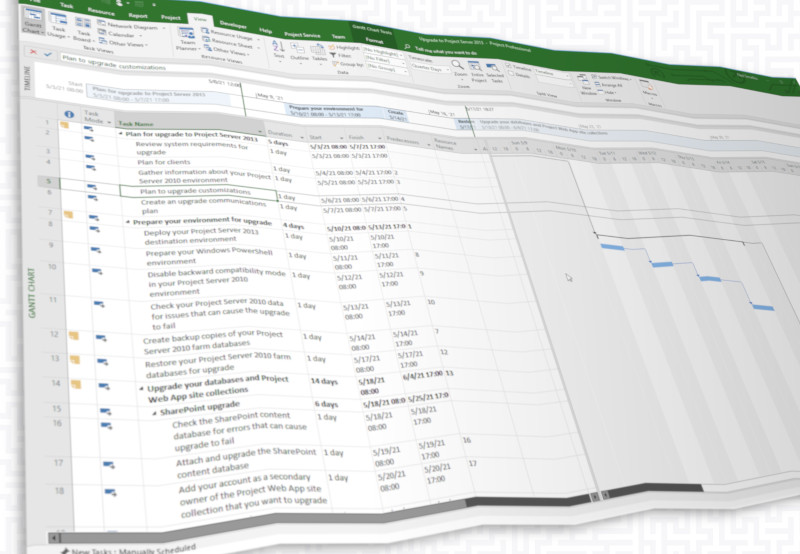800x554 pixels.
Task: Click the Hide window option
Action: 607,92
